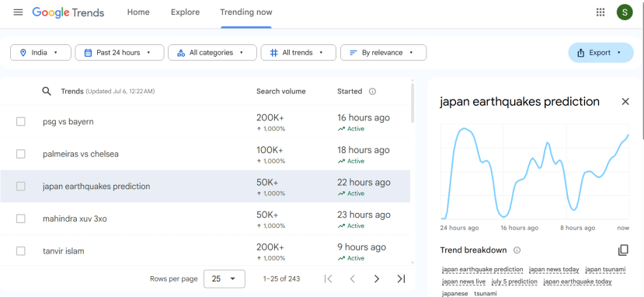Select the palmeiras vs chelsea checkbox
The width and height of the screenshot is (644, 297).
point(20,154)
